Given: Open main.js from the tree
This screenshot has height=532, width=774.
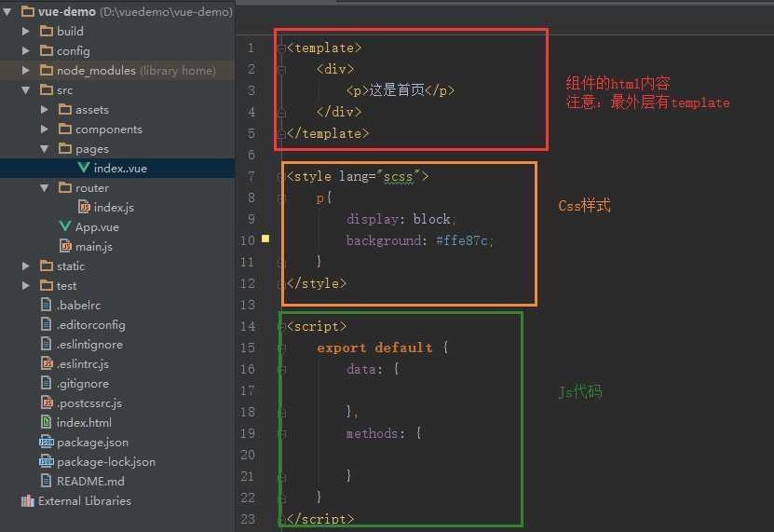Looking at the screenshot, I should (94, 247).
